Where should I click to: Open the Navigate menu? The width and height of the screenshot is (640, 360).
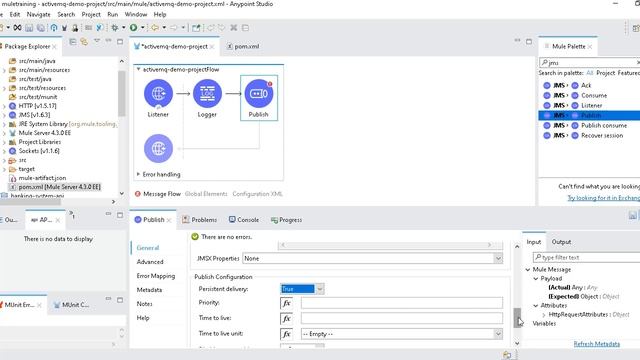(x=38, y=14)
